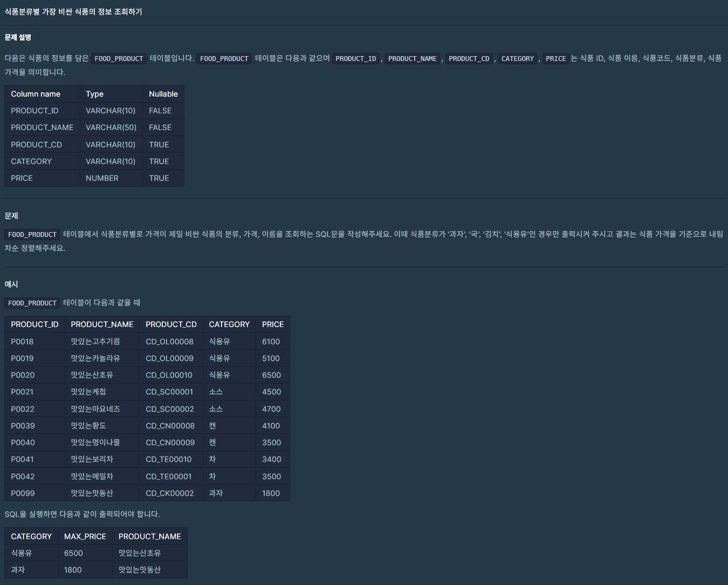Screen dimensions: 728x585
Task: Click the page title about 식품분류별 가장 비싼 식품
Action: (x=73, y=11)
